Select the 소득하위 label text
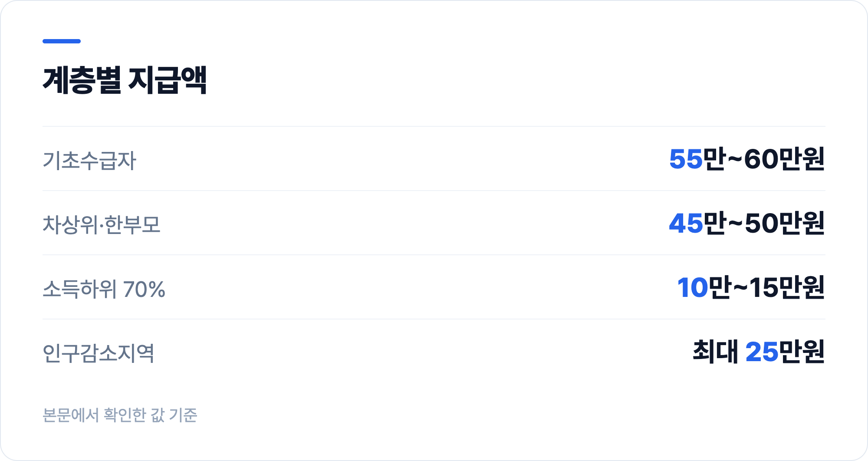This screenshot has height=461, width=868. point(79,289)
